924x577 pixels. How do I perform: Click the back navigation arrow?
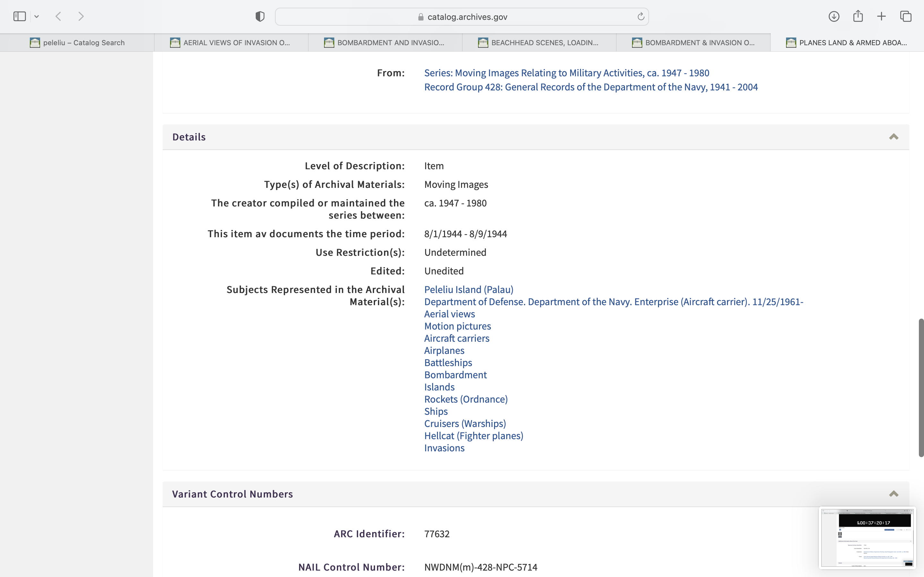coord(58,16)
